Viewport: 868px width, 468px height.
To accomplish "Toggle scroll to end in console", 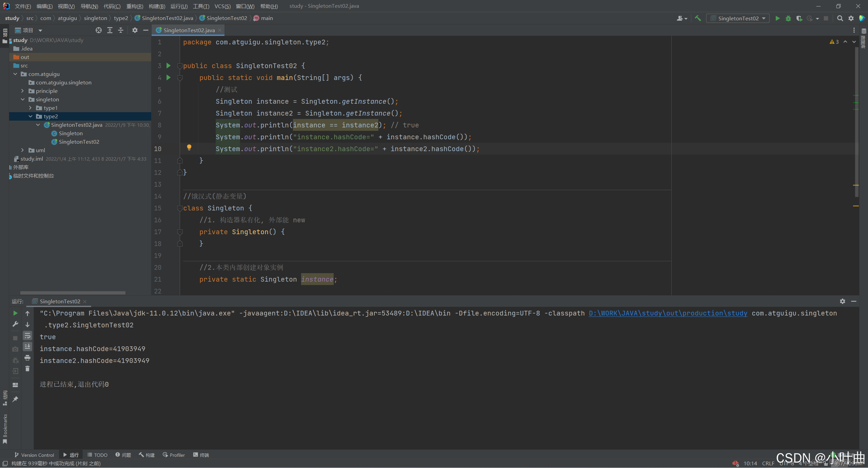I will coord(27,346).
